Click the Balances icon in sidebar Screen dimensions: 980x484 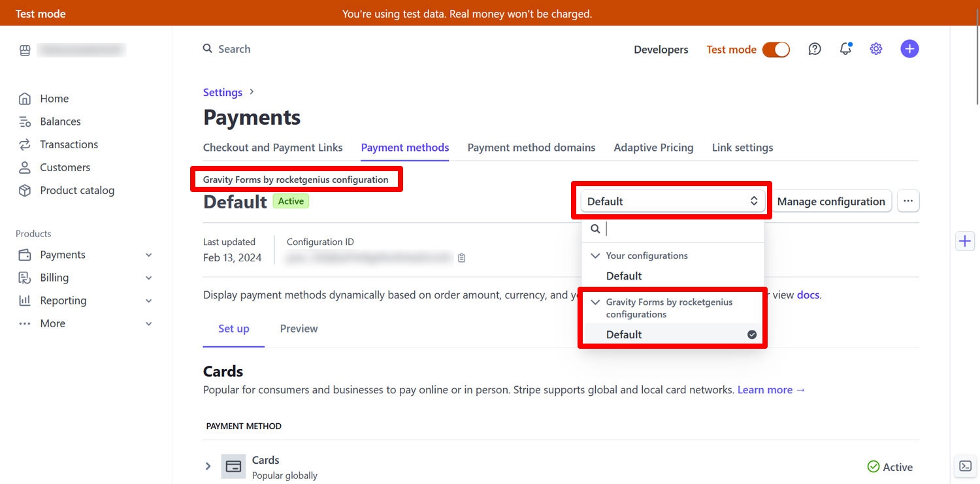[25, 121]
